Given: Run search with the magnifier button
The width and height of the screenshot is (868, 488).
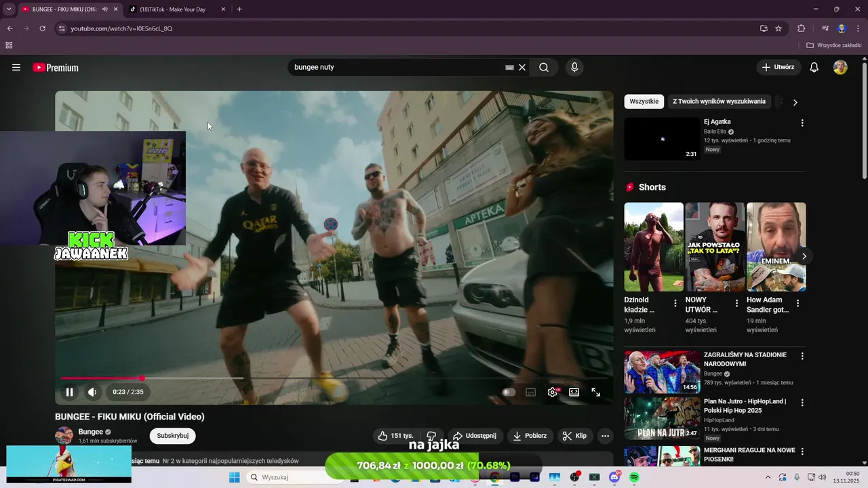Looking at the screenshot, I should click(x=544, y=67).
